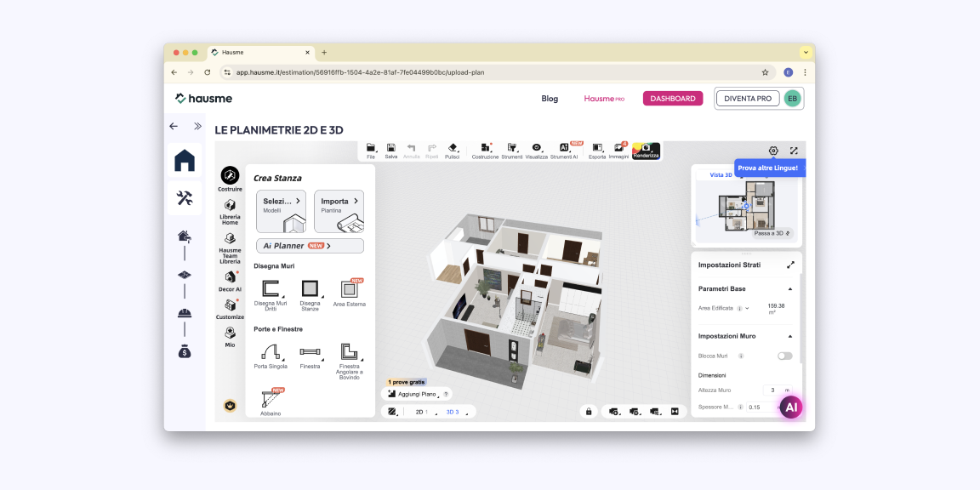Pick the Finestra window tool

(x=310, y=353)
